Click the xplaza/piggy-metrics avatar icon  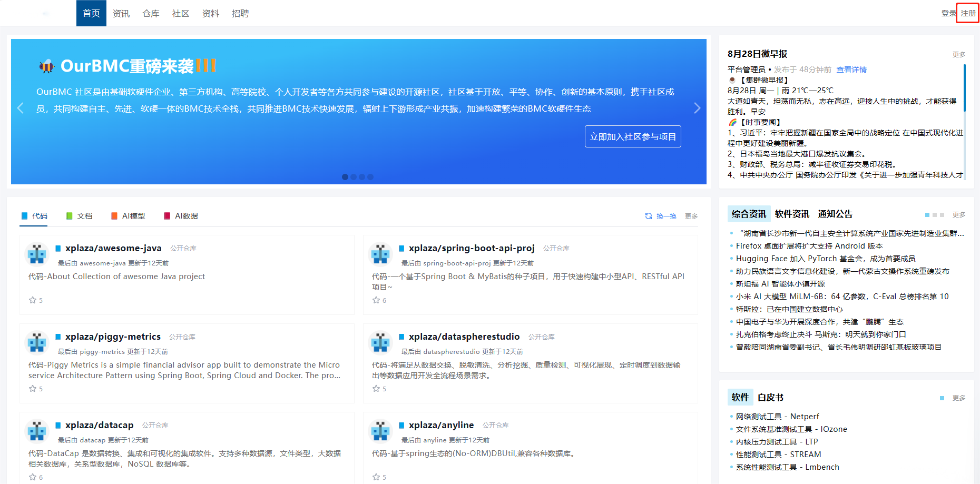[x=37, y=343]
